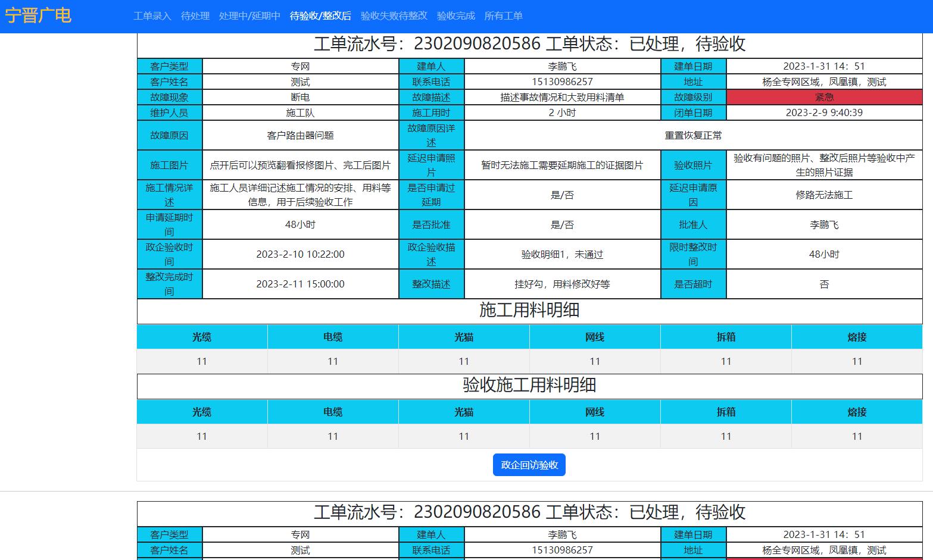Open 处理中/延期中 in the navbar
Image resolution: width=933 pixels, height=560 pixels.
(249, 16)
